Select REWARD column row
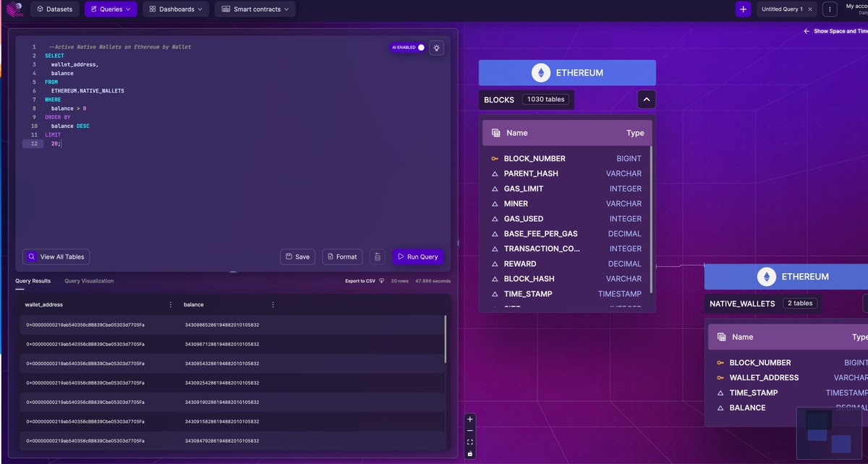 tap(567, 264)
